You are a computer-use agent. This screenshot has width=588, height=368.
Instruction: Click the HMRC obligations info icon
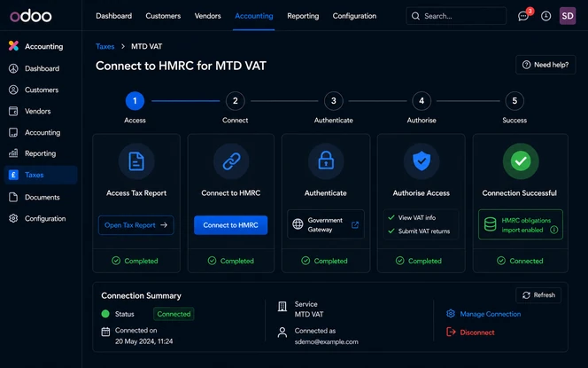(x=553, y=230)
